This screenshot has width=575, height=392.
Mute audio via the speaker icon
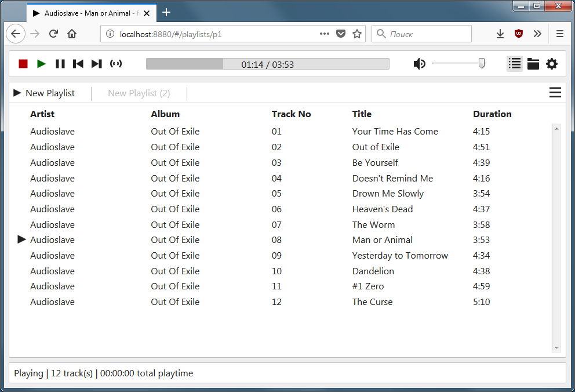tap(420, 64)
